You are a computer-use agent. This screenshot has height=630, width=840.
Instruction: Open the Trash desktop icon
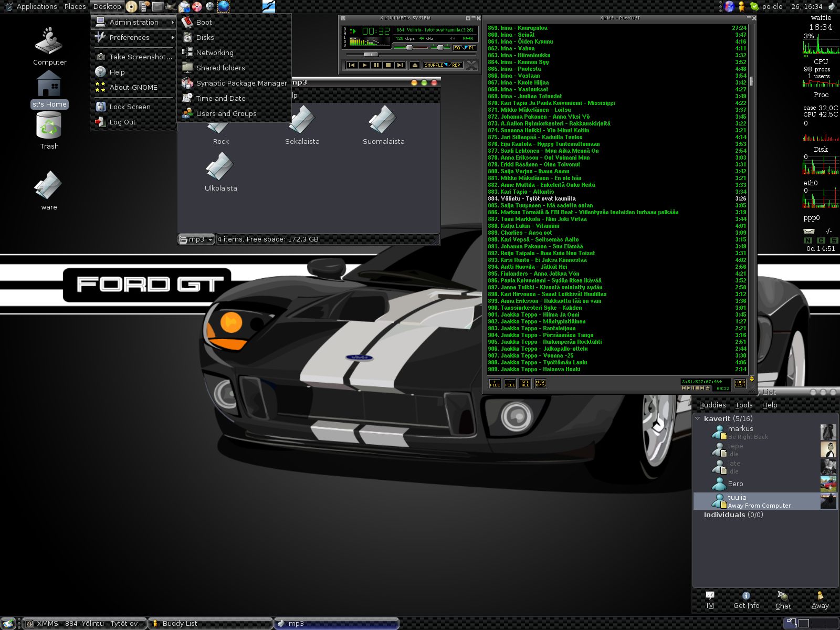tap(49, 131)
